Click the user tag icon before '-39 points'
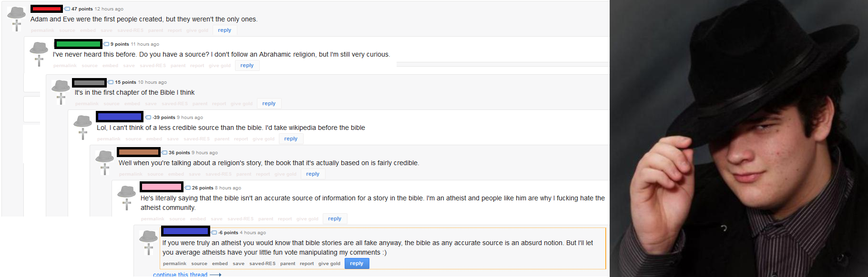Viewport: 868px width, 277px height. point(148,118)
